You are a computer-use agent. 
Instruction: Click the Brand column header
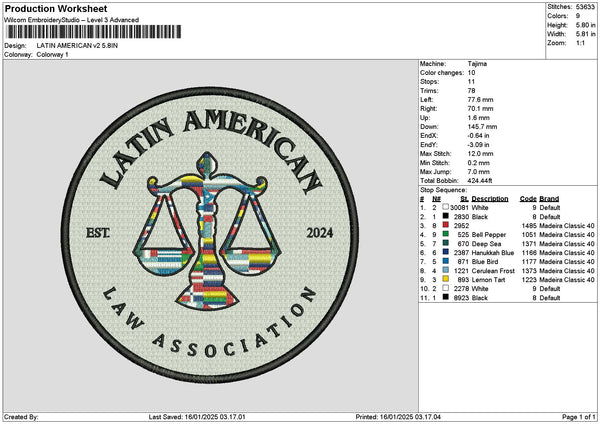pos(549,199)
